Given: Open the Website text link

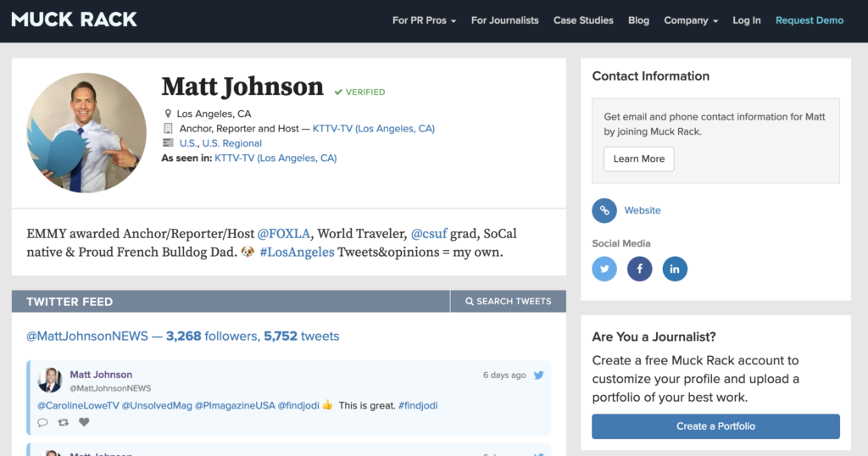Looking at the screenshot, I should (x=643, y=210).
